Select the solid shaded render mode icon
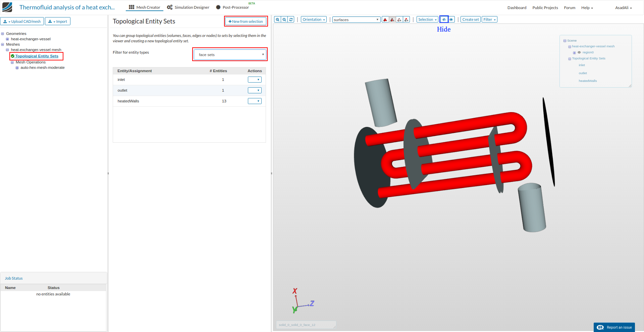This screenshot has width=644, height=332. [385, 19]
